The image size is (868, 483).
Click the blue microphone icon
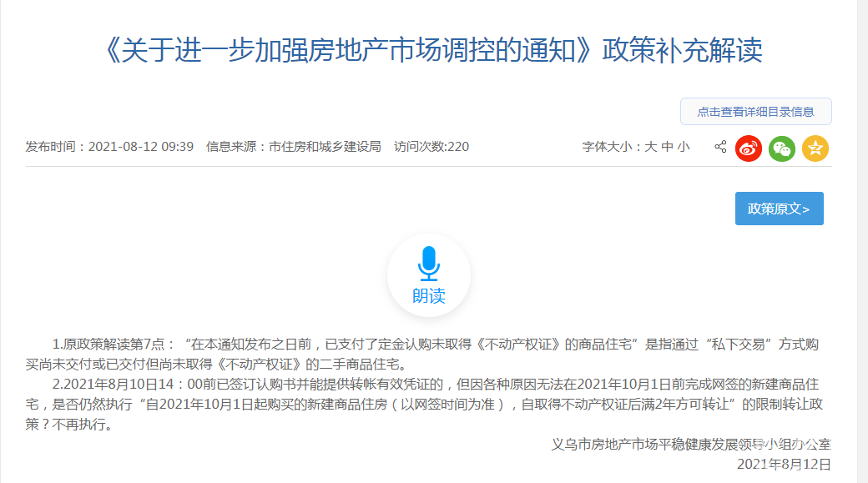coord(429,263)
